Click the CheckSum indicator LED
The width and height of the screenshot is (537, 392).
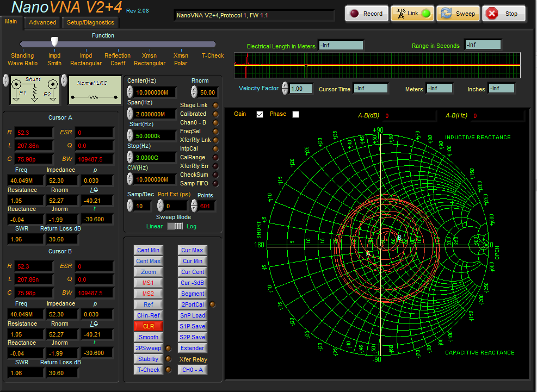point(215,175)
